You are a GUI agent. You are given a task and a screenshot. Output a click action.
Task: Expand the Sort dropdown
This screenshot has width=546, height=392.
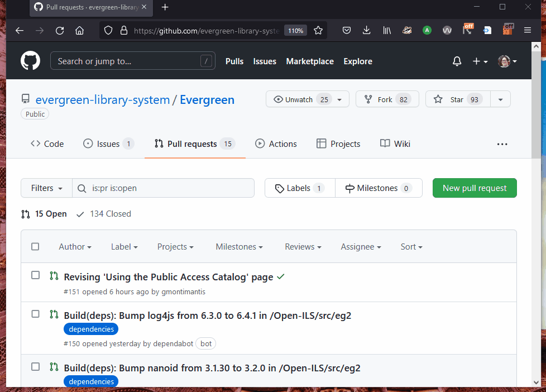[x=411, y=247]
